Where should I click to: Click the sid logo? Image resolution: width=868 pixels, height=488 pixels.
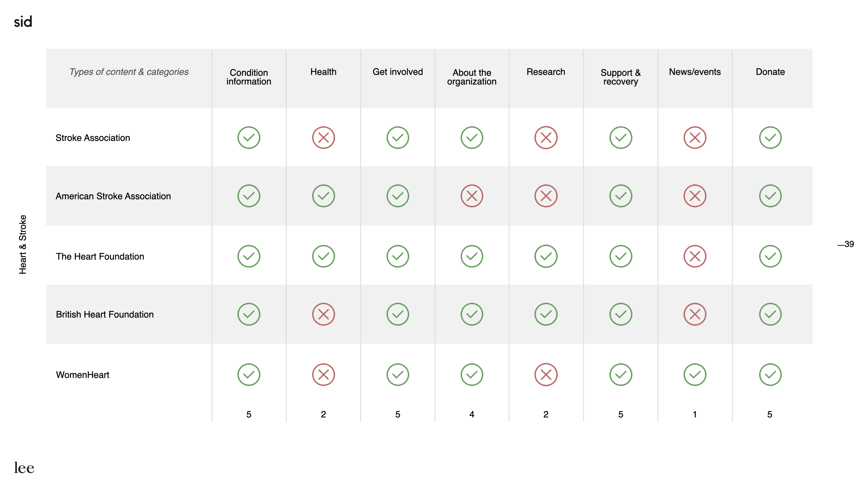click(23, 21)
